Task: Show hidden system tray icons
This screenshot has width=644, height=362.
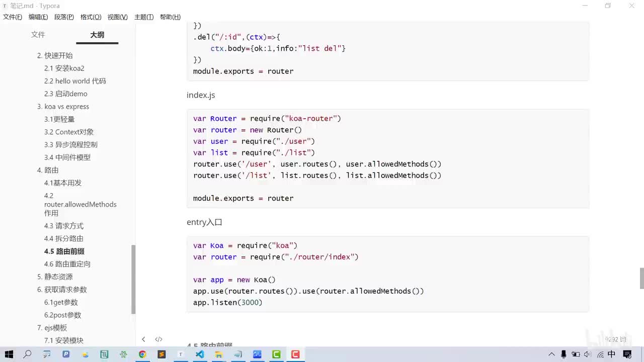Action: pos(551,354)
